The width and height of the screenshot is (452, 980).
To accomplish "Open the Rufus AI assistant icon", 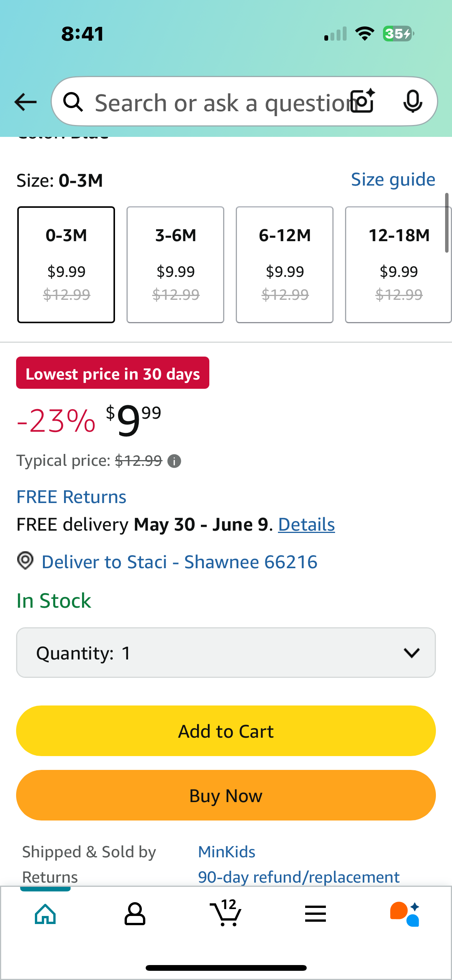I will (x=405, y=914).
